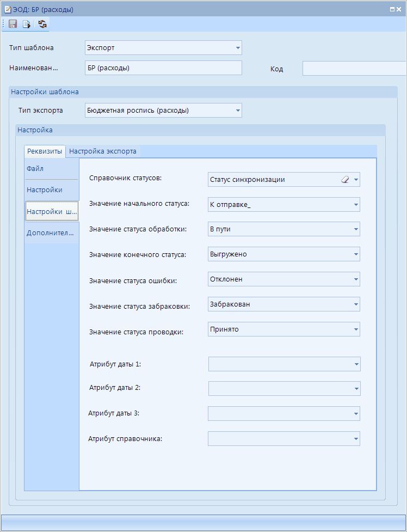The image size is (407, 532).
Task: Open the Атрибут даты 1 dropdown
Action: point(356,364)
